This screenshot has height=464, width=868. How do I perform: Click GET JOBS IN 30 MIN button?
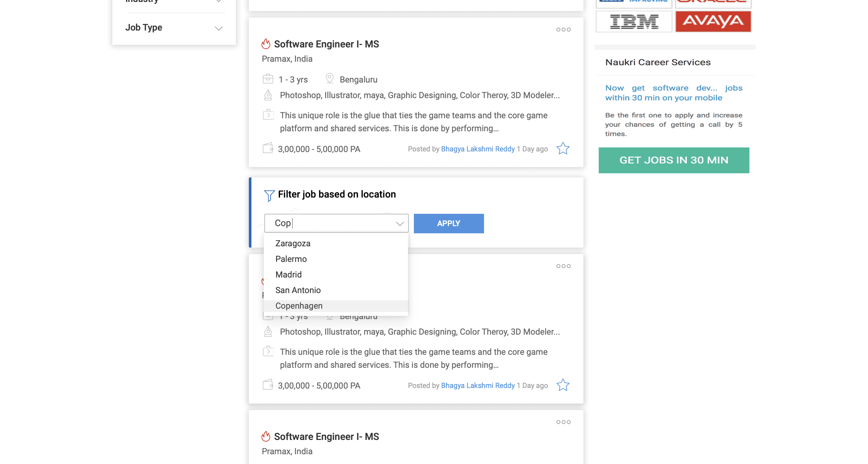(x=673, y=160)
